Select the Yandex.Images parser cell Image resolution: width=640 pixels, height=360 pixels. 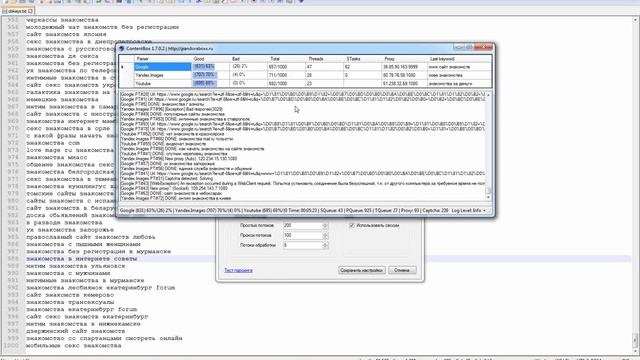click(162, 75)
